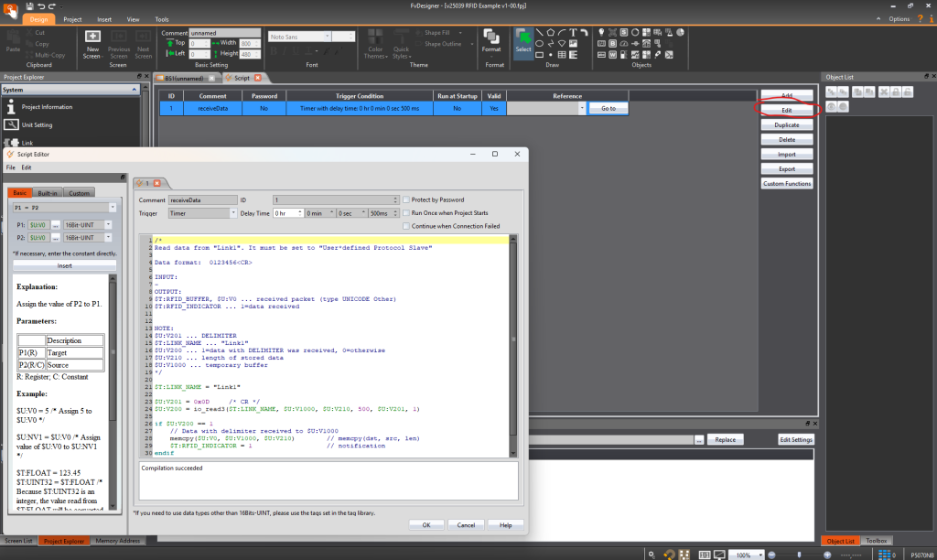Viewport: 937px width, 560px height.
Task: Check Run Once when Project Starts
Action: click(407, 212)
